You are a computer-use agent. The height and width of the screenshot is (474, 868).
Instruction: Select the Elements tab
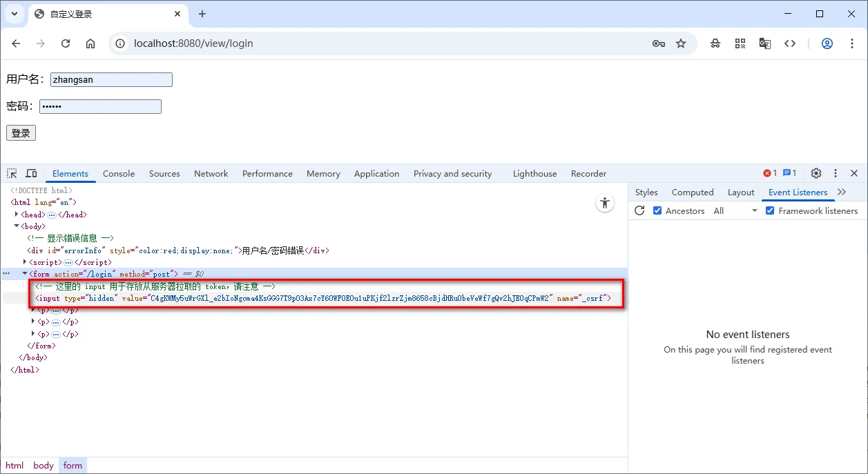click(70, 173)
